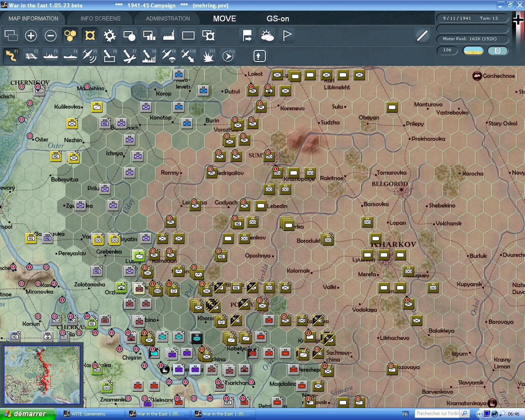This screenshot has width=525, height=420.
Task: Click the German cross flag emblem
Action: (518, 19)
